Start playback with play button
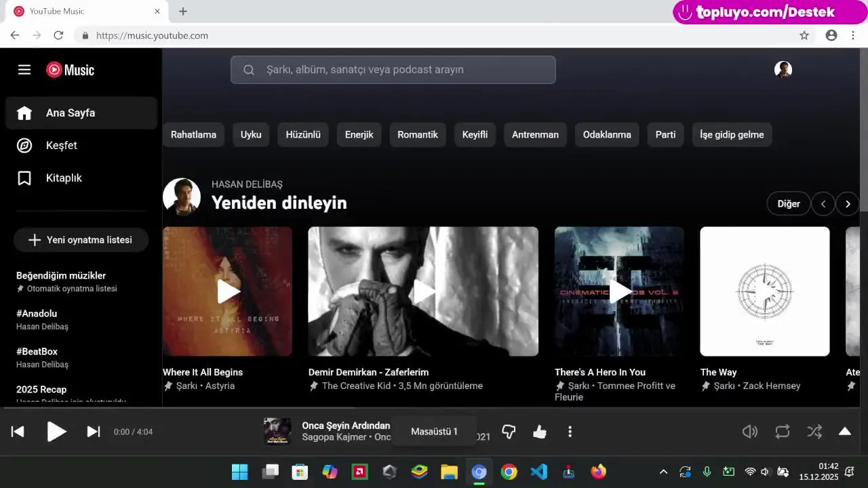868x488 pixels. pyautogui.click(x=56, y=432)
